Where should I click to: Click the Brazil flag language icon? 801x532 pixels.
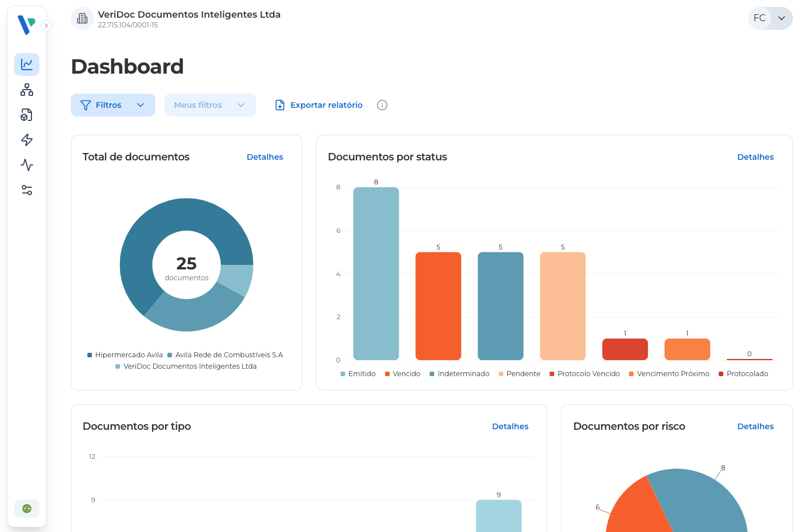pos(27,509)
